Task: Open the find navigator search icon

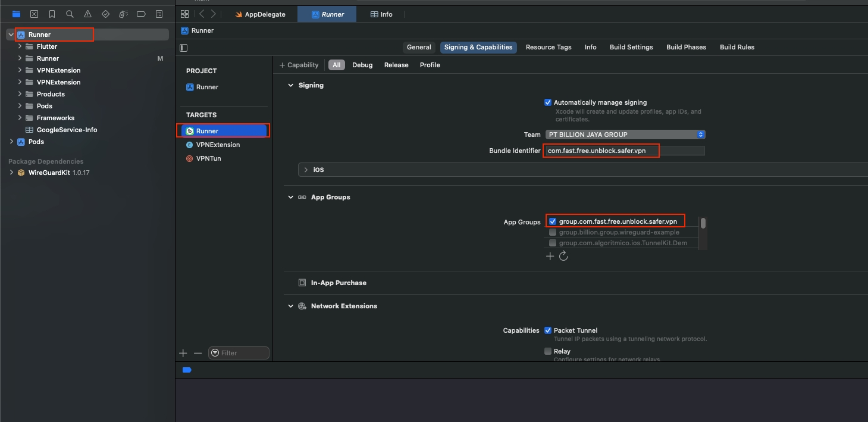Action: click(70, 14)
